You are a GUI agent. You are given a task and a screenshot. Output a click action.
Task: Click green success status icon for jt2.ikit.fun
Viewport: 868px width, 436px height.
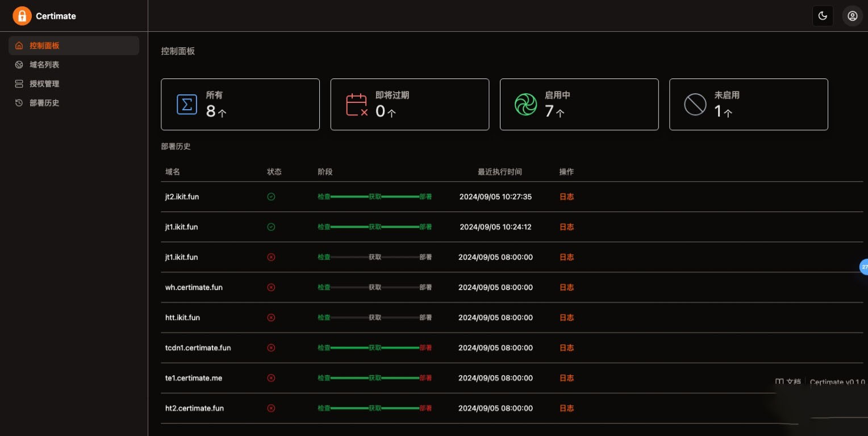271,197
